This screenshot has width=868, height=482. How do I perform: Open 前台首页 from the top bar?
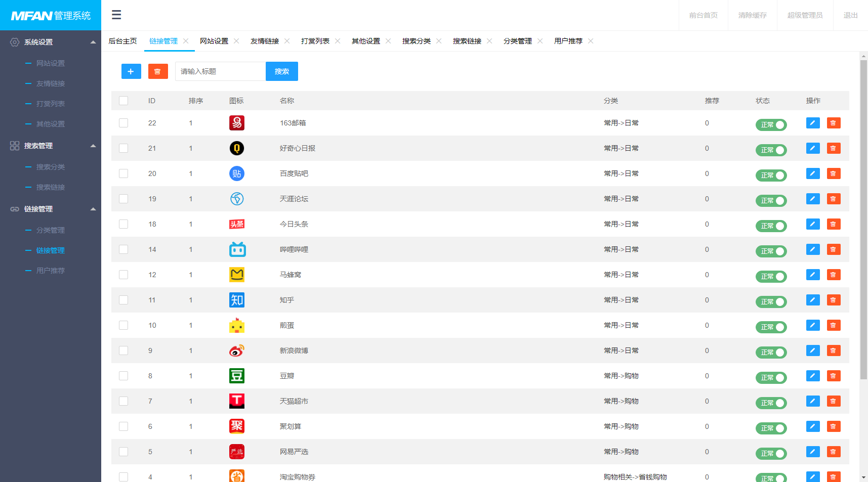tap(703, 15)
